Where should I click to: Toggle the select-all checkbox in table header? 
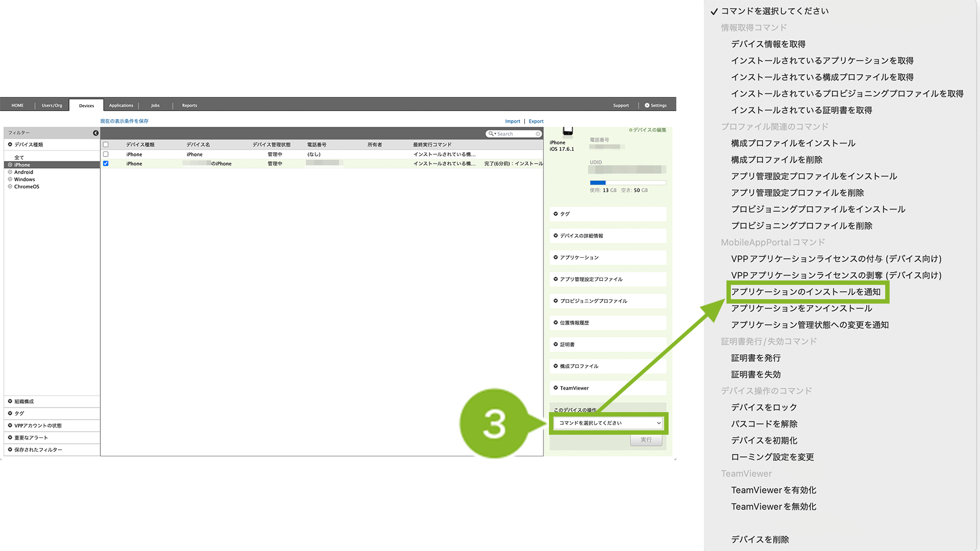(106, 145)
